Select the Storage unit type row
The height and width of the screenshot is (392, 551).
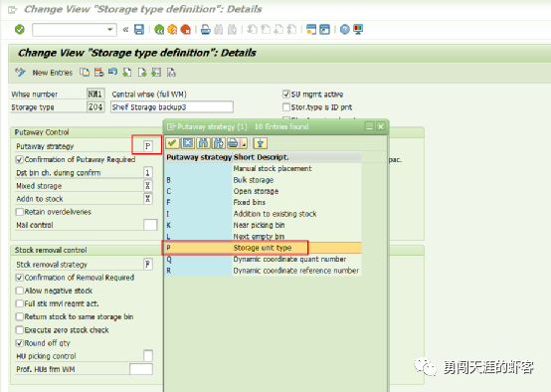click(264, 248)
